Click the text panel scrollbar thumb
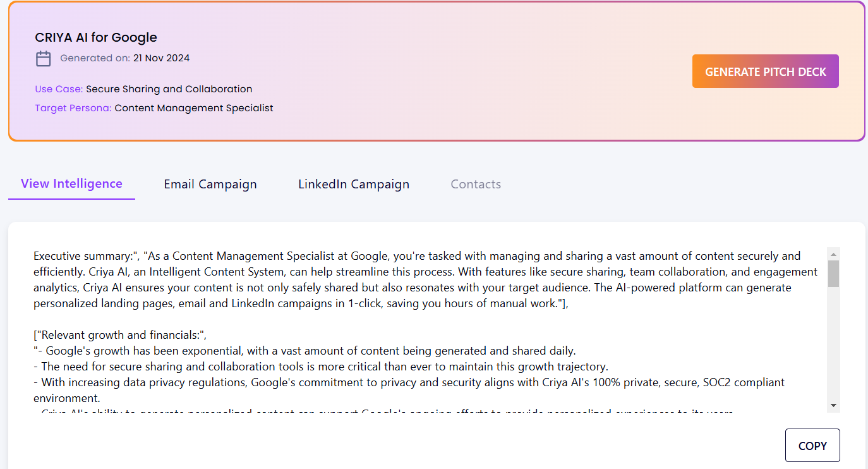The width and height of the screenshot is (868, 469). [x=833, y=274]
